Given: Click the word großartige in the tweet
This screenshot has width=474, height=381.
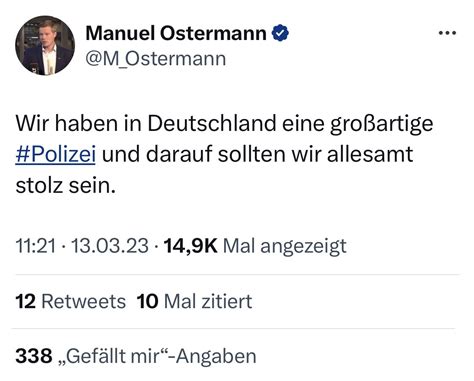Looking at the screenshot, I should [382, 124].
